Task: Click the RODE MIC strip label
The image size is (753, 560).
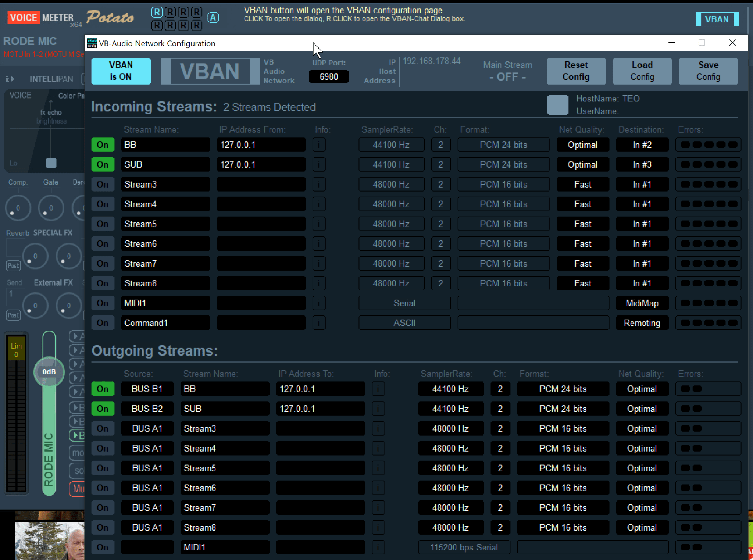Action: (30, 41)
